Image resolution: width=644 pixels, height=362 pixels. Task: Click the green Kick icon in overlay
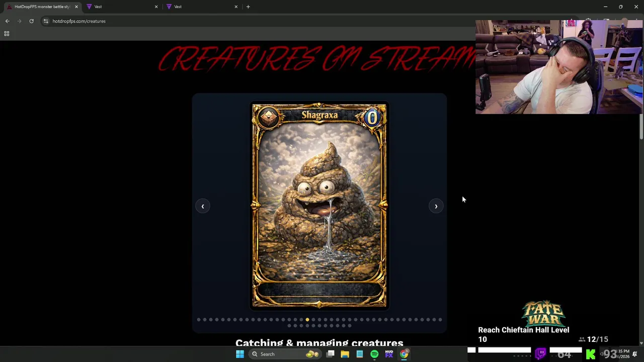[591, 354]
